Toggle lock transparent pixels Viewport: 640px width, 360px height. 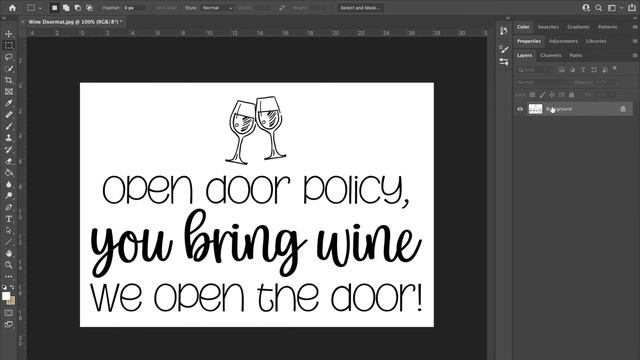click(533, 95)
